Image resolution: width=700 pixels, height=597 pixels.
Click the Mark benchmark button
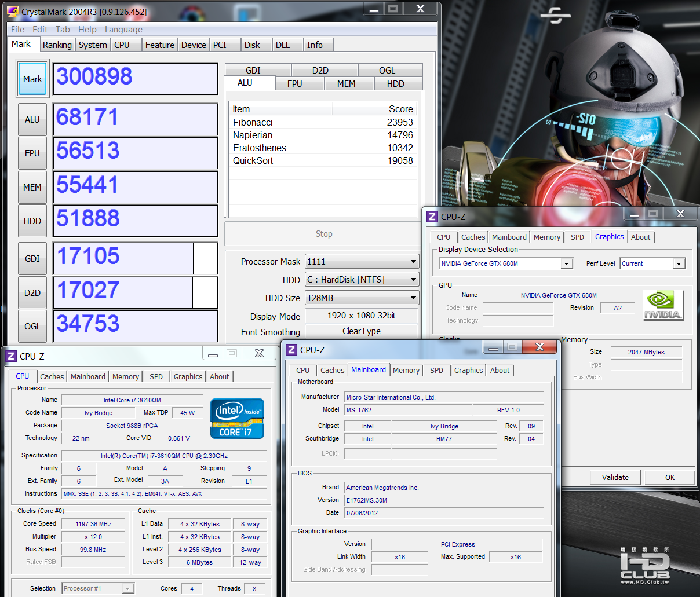click(32, 79)
